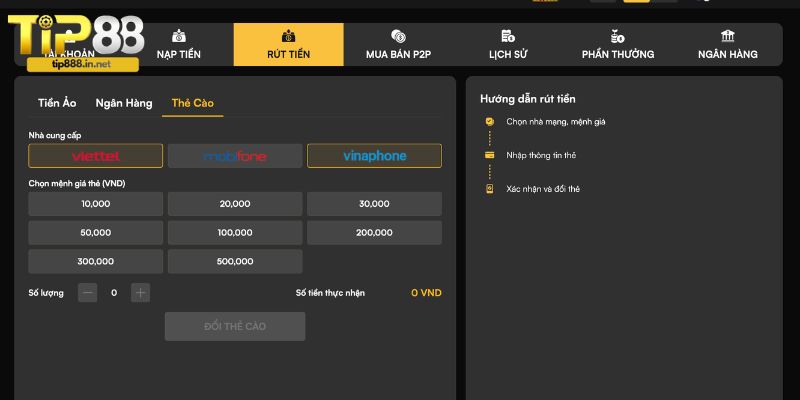Click the tip888.in.net label
Screen dimensions: 800x400
point(83,65)
